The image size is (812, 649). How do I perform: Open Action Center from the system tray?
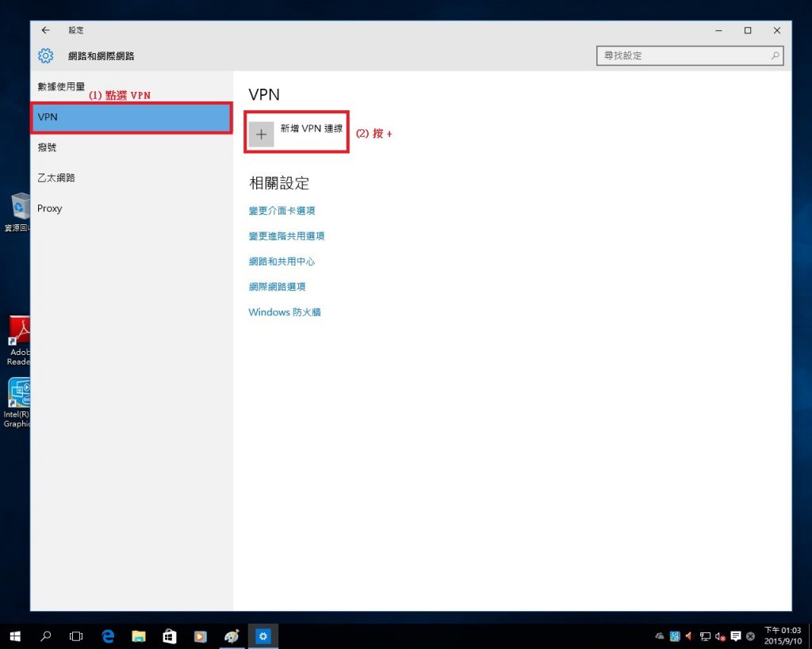[735, 636]
